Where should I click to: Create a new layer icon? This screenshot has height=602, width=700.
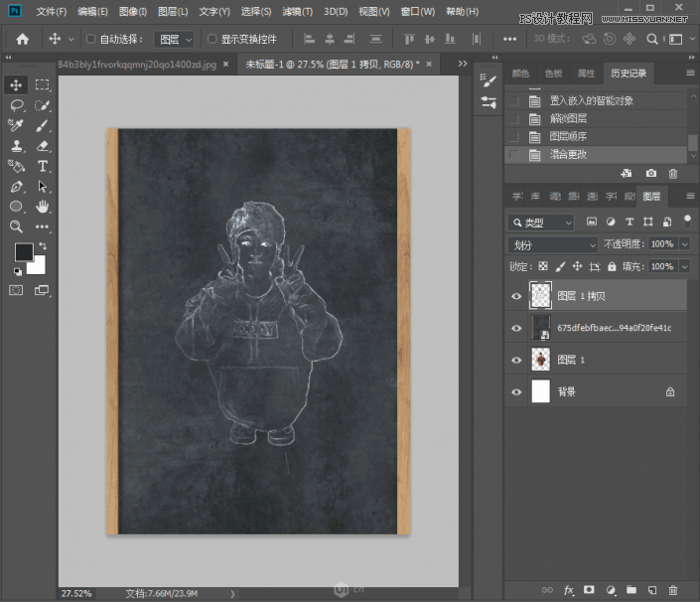pyautogui.click(x=652, y=590)
